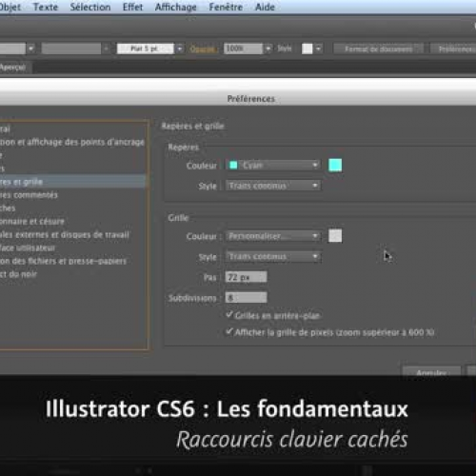
Task: Open the Repères Style dropdown Traits continus
Action: click(x=273, y=186)
